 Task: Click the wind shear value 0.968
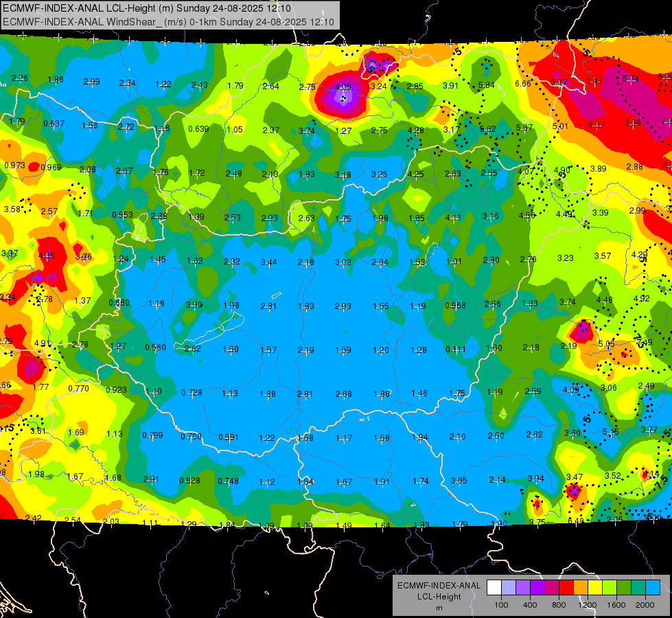pyautogui.click(x=455, y=306)
